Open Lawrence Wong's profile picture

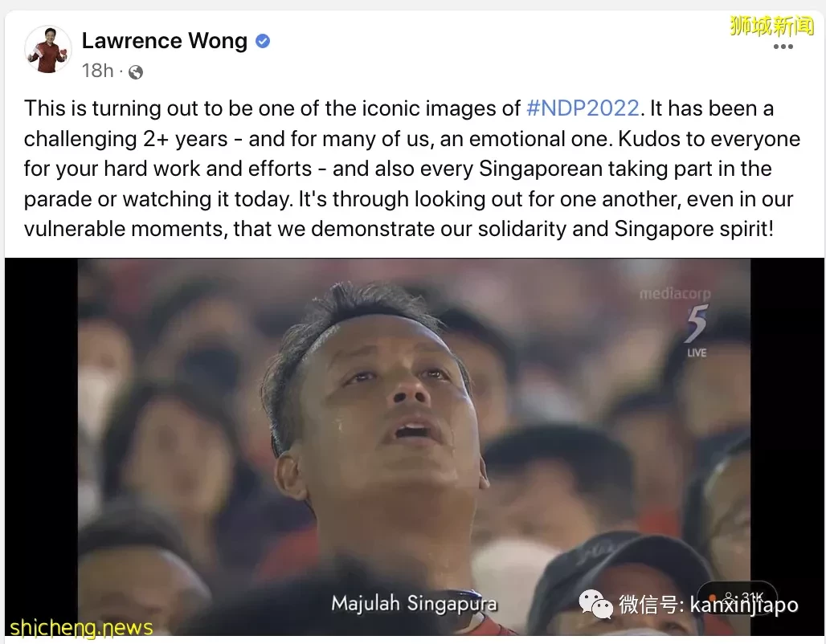pyautogui.click(x=48, y=50)
